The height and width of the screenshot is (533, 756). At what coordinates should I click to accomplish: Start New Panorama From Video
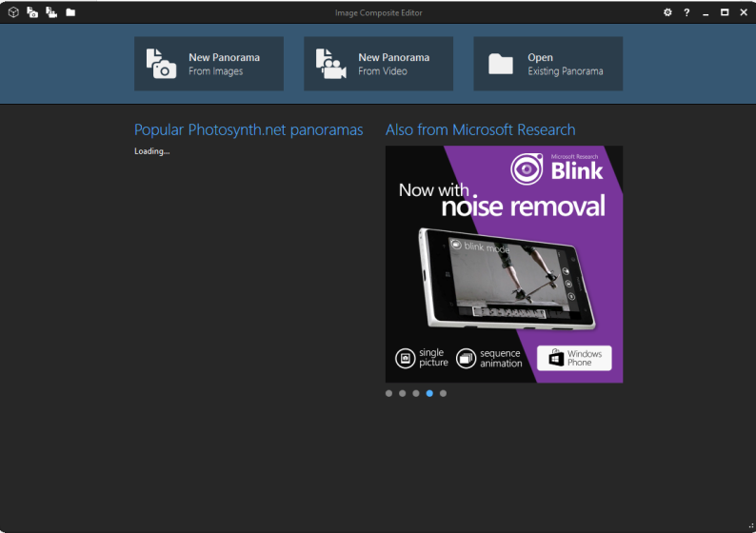(378, 64)
